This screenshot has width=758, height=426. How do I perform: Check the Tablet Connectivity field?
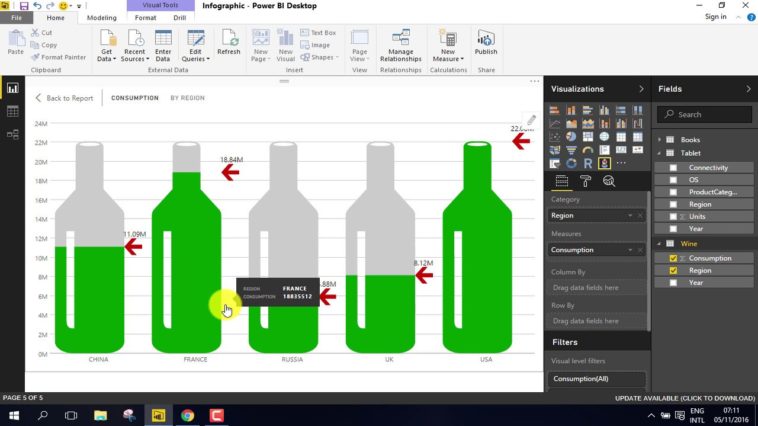click(673, 168)
